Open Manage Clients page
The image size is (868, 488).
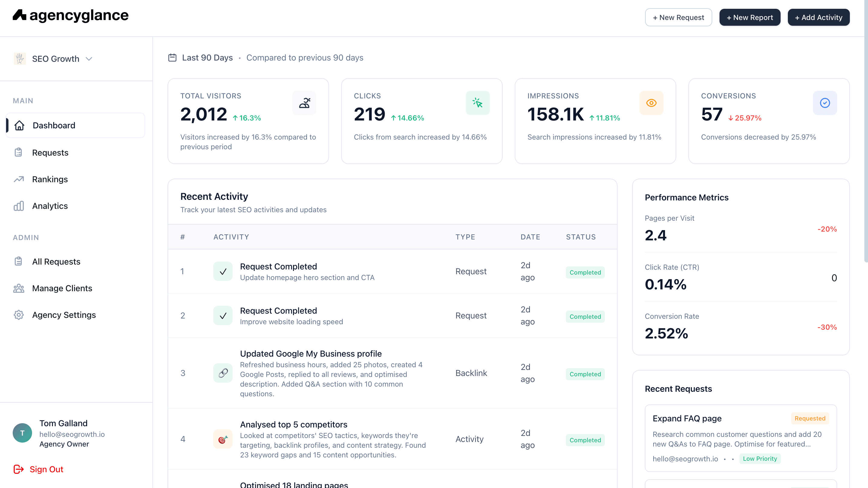(x=62, y=288)
